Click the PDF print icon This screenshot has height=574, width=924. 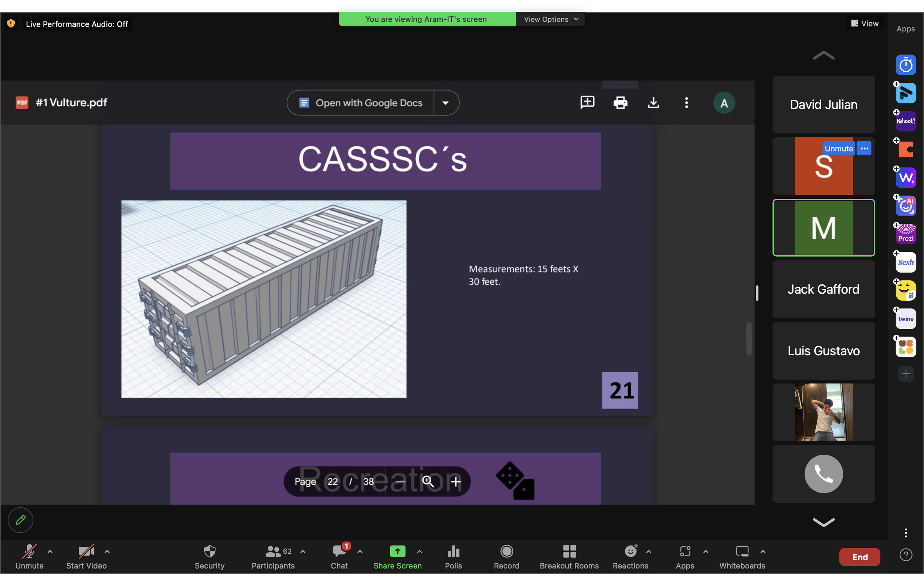(x=620, y=103)
